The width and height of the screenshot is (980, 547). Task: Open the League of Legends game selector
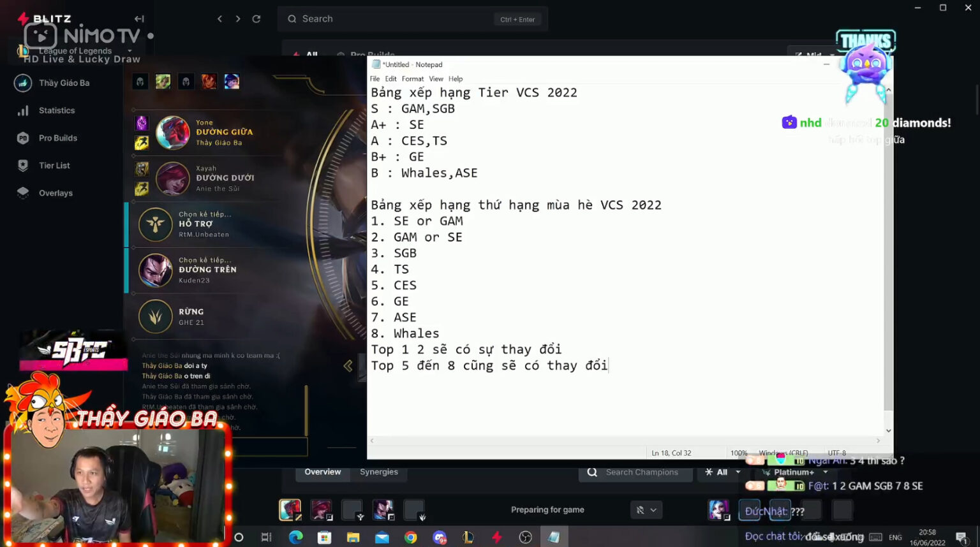(x=75, y=51)
